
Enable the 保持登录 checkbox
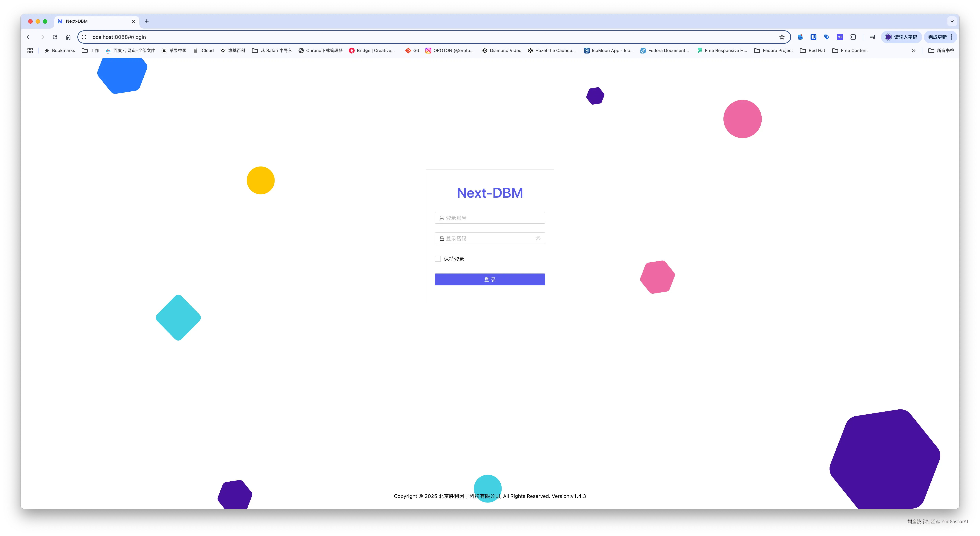point(438,258)
